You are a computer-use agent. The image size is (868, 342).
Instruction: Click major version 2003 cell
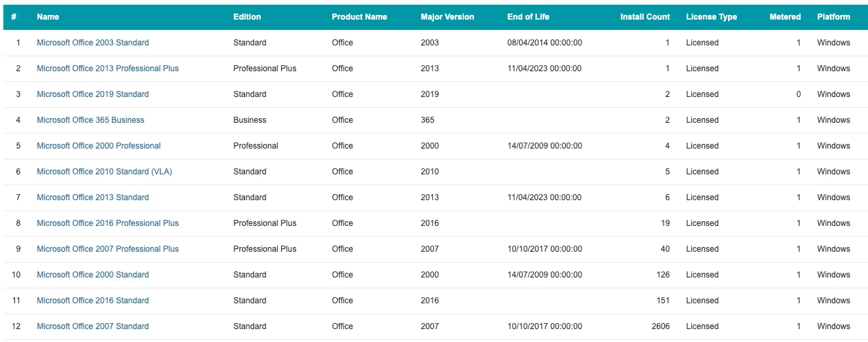(430, 43)
